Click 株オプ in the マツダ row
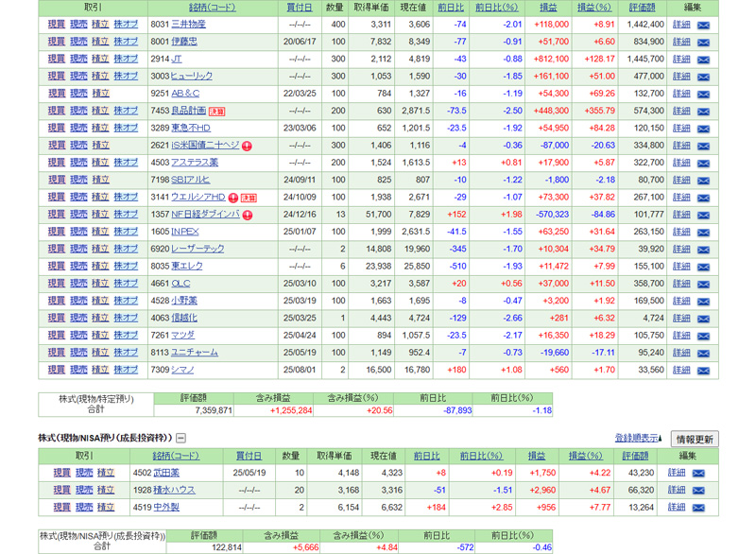Image resolution: width=756 pixels, height=554 pixels. pos(126,336)
